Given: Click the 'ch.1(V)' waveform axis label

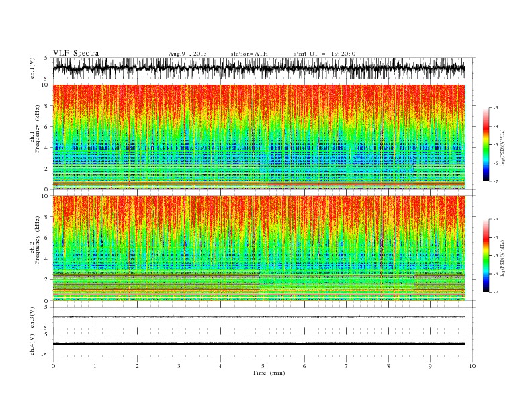Looking at the screenshot, I should (32, 68).
